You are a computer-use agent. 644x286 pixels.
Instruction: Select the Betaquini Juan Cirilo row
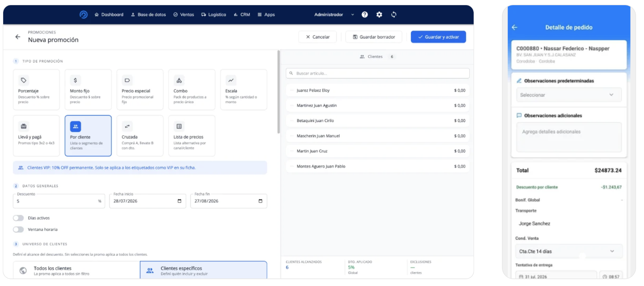(x=378, y=121)
